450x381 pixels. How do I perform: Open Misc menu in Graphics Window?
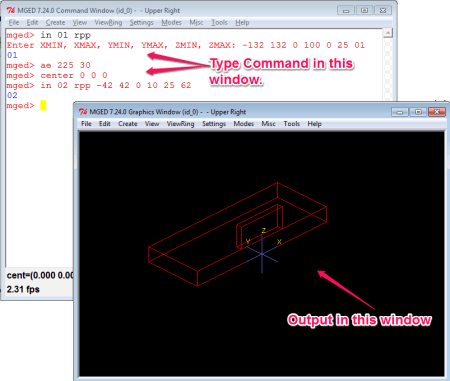[268, 124]
